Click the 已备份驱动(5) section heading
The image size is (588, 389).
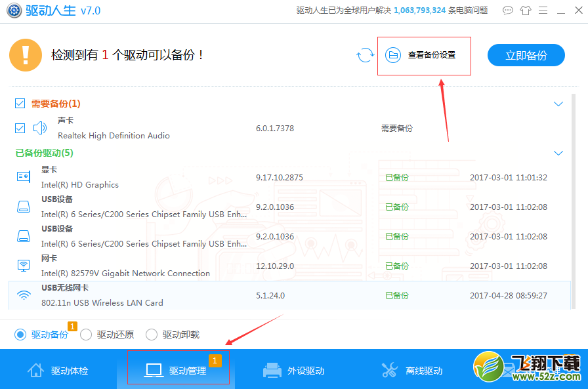click(44, 153)
